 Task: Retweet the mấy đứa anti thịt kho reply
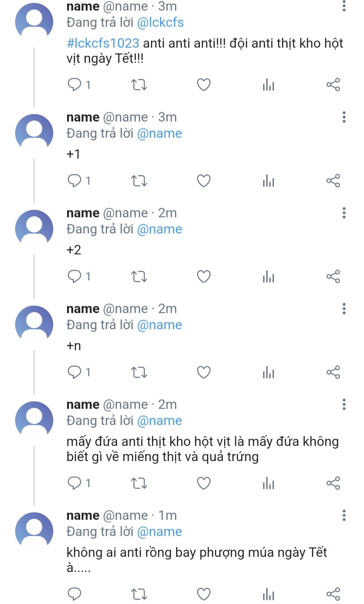click(x=139, y=483)
